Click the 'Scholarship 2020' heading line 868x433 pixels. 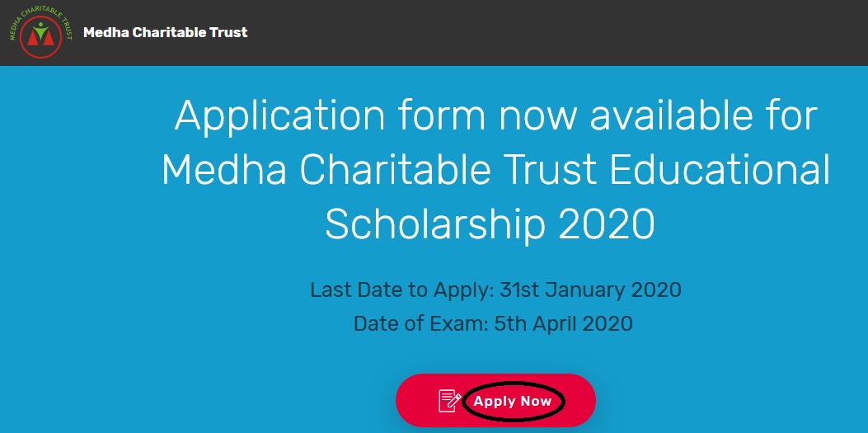coord(490,224)
